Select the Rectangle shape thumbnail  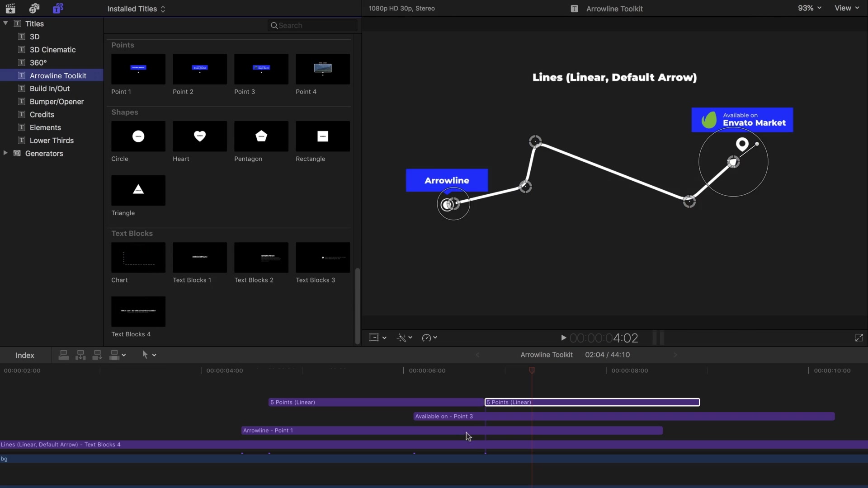(323, 136)
